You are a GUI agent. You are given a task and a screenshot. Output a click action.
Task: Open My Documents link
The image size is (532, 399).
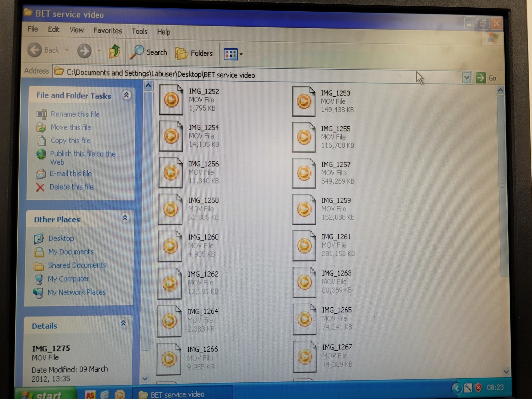click(x=71, y=252)
